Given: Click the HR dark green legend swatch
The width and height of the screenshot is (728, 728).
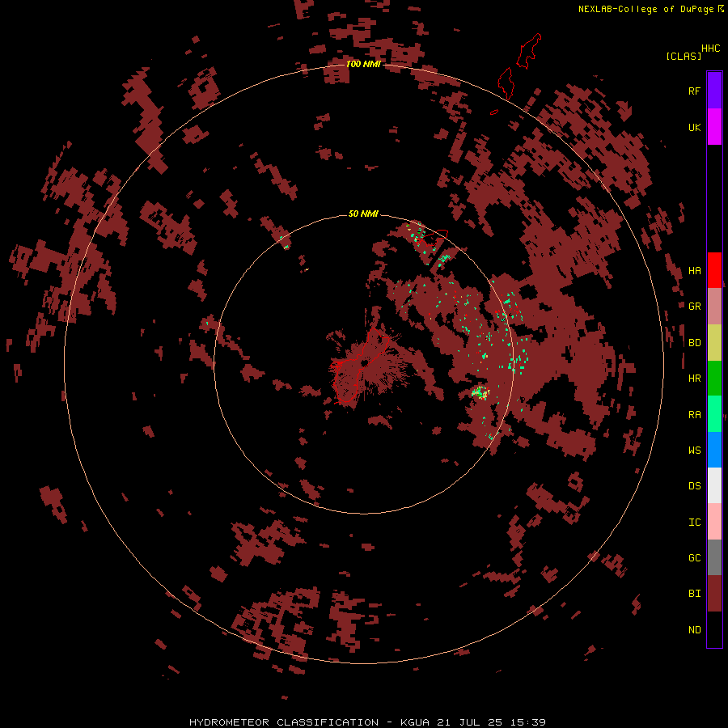Looking at the screenshot, I should (x=714, y=378).
